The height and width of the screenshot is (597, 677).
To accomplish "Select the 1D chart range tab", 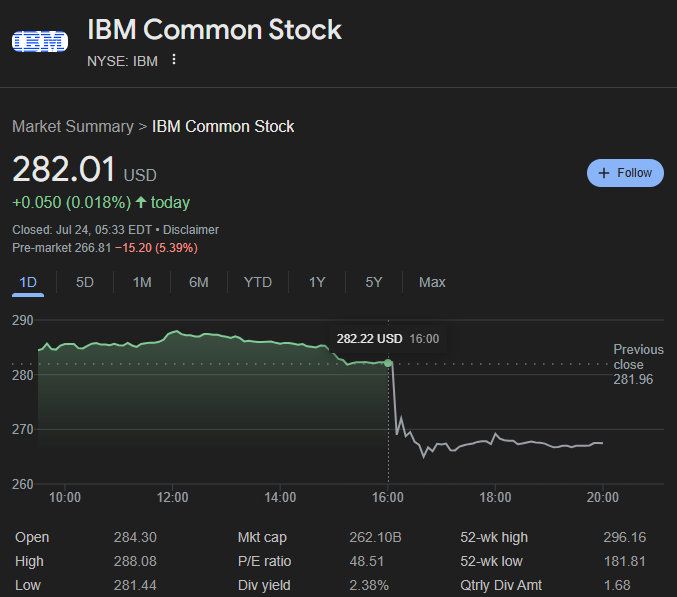I will [28, 282].
